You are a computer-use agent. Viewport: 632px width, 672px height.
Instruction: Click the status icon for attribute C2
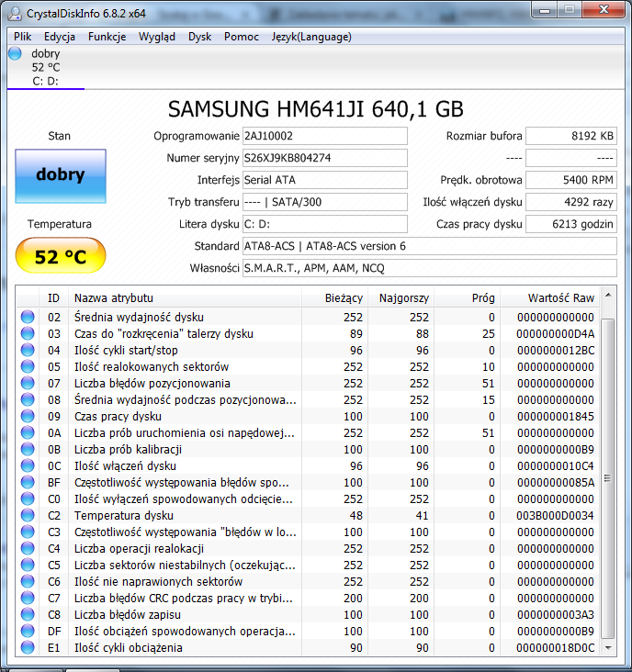(x=28, y=515)
